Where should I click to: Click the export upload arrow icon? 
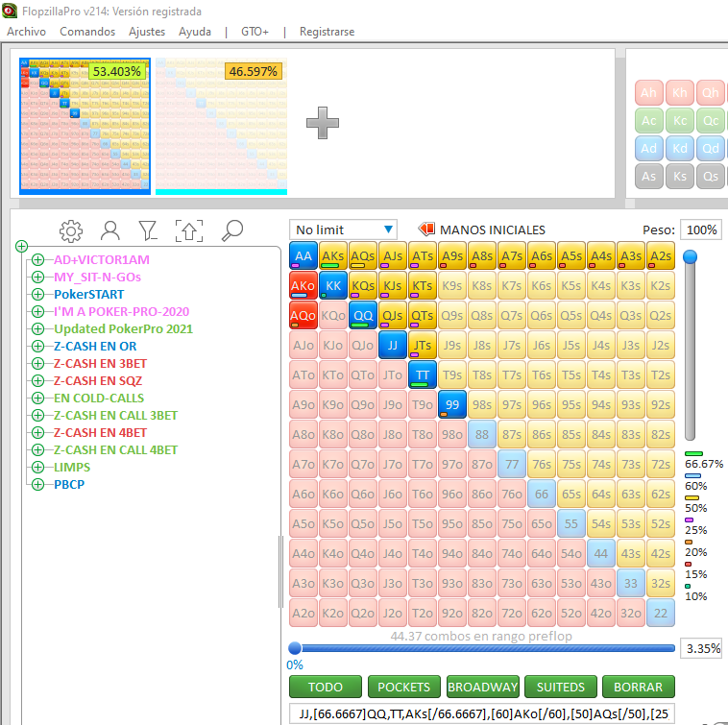click(189, 230)
